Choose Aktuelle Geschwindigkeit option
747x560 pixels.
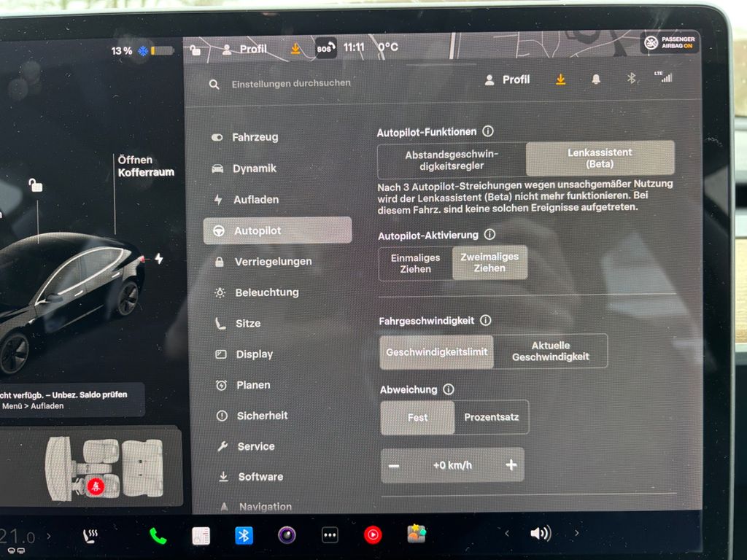pos(551,351)
